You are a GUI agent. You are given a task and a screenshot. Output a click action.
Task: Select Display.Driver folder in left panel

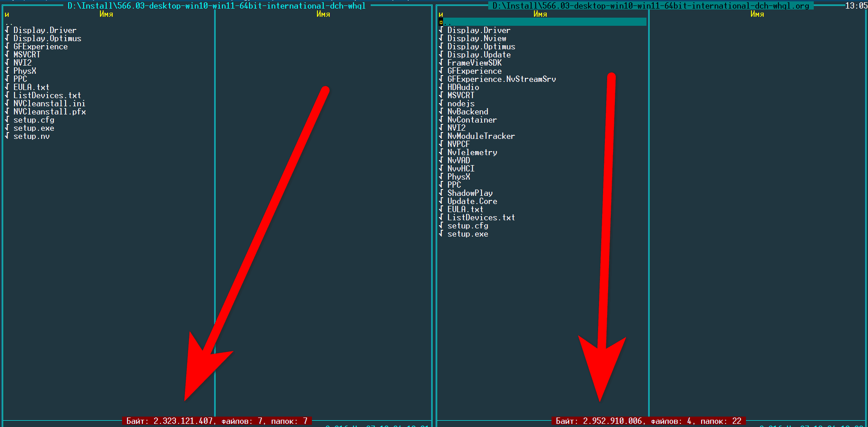(x=45, y=30)
